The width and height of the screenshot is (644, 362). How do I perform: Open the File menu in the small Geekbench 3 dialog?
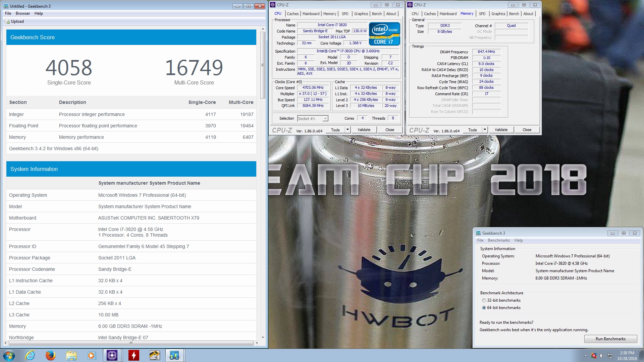480,240
